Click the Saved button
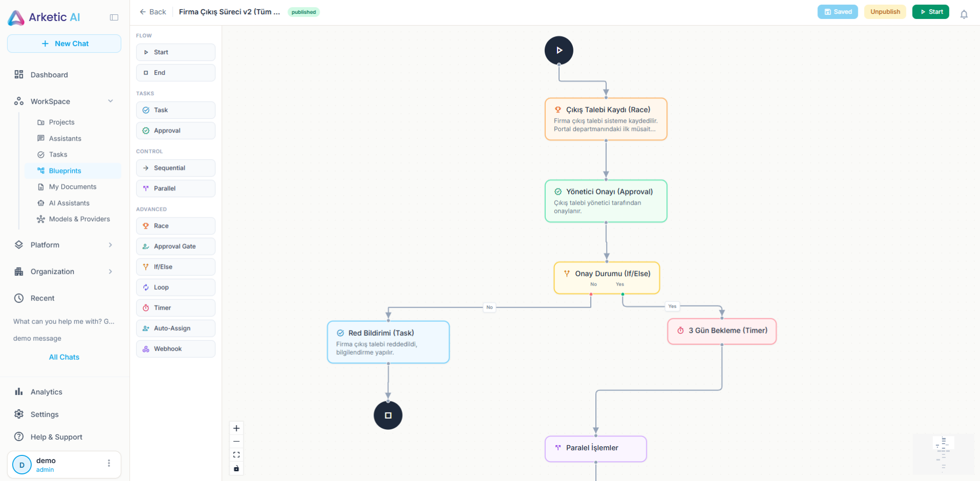 tap(837, 12)
